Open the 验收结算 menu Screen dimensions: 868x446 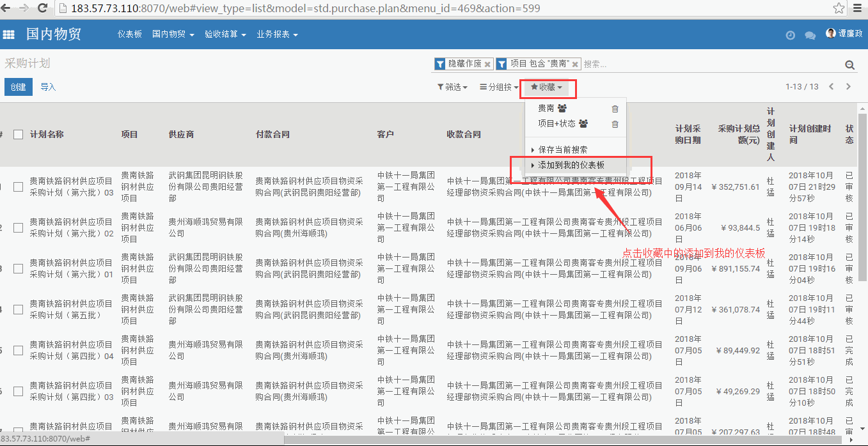225,35
